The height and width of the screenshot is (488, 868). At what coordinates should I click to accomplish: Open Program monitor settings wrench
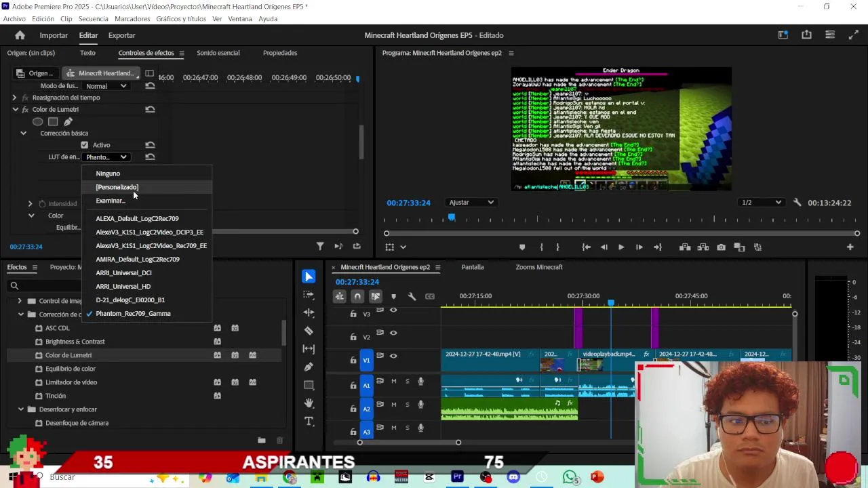pos(797,203)
